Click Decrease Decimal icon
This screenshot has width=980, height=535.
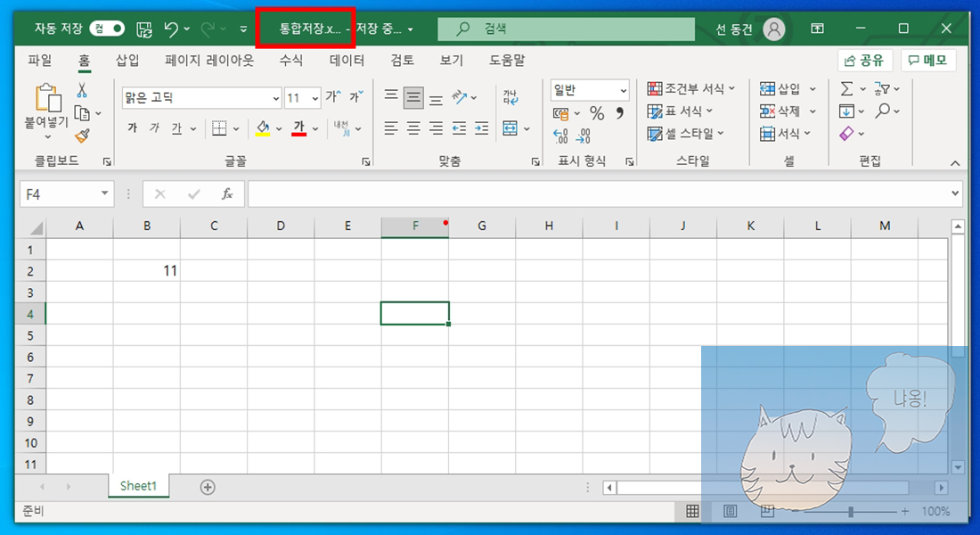pyautogui.click(x=584, y=136)
